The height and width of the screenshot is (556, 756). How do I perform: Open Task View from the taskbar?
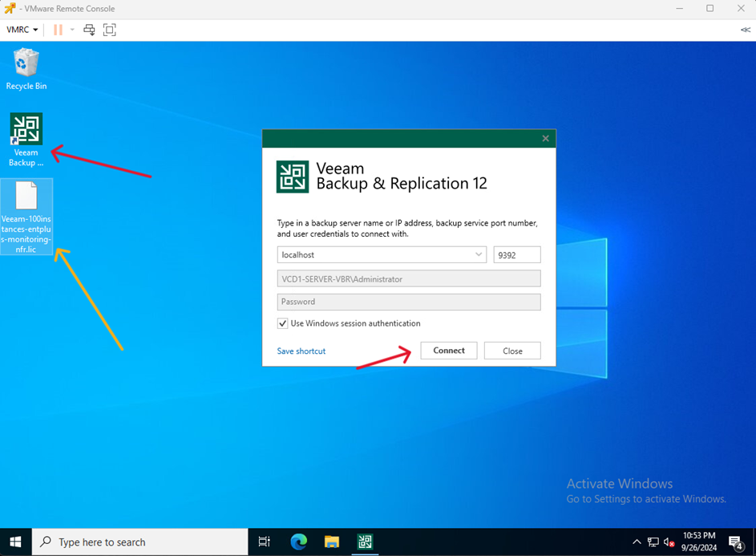click(265, 542)
